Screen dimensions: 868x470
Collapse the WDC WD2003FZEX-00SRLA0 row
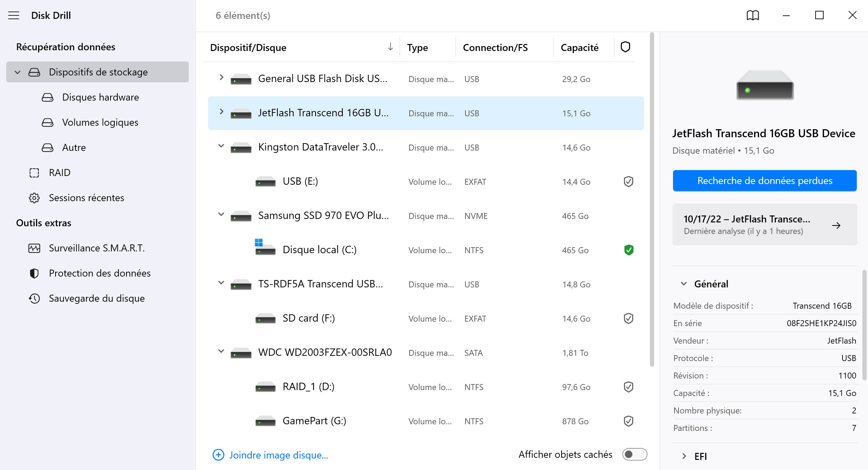pyautogui.click(x=221, y=351)
